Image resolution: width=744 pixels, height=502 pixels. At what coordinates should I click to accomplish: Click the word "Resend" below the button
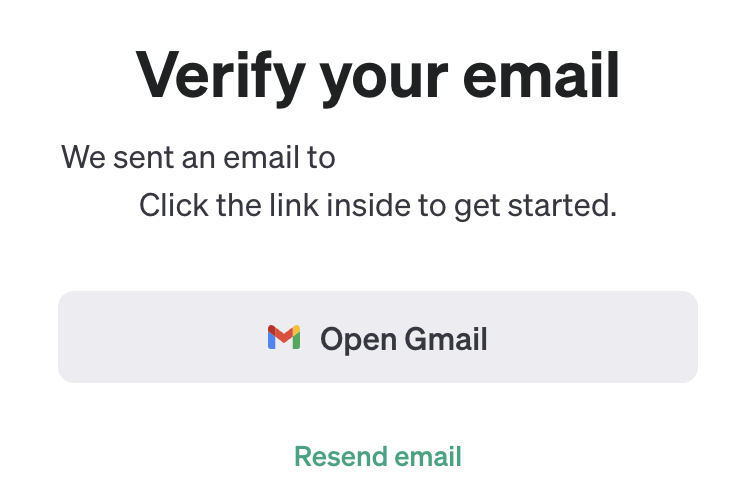click(340, 456)
